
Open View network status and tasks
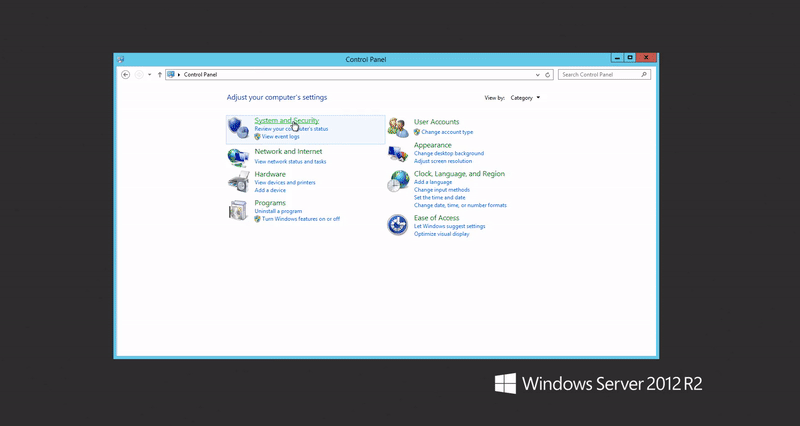click(x=290, y=162)
